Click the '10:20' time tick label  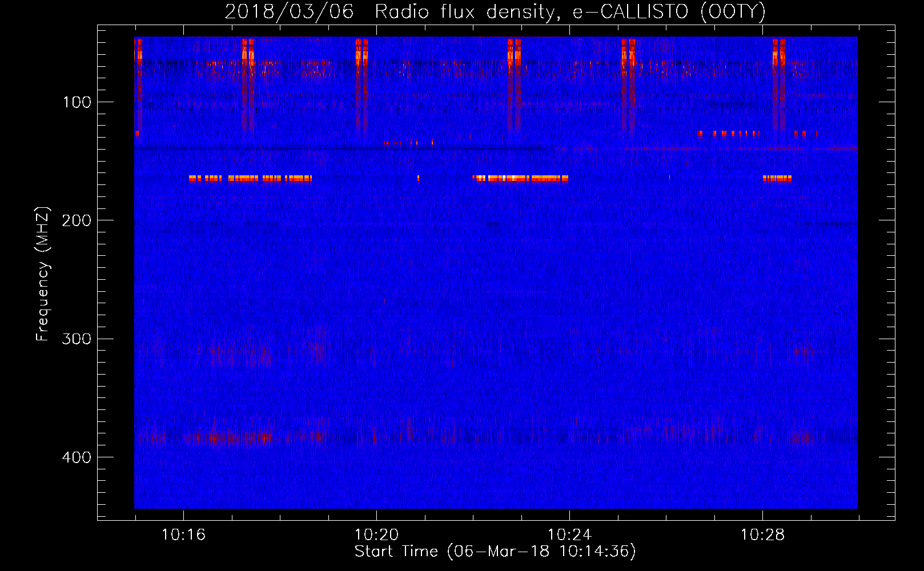point(376,535)
